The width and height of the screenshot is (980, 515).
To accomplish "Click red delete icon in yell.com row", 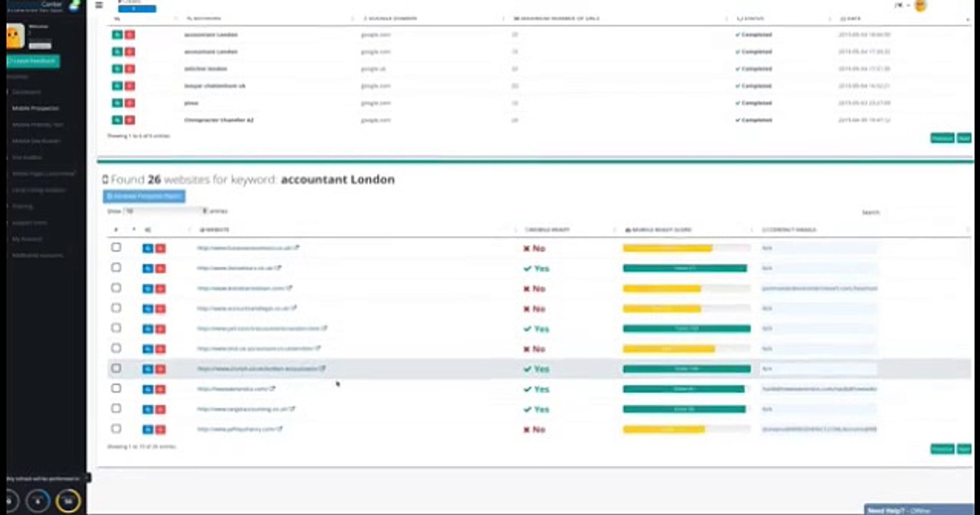I will (160, 329).
